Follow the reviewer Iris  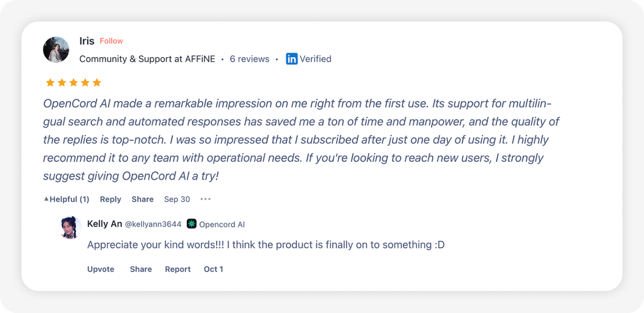(111, 41)
